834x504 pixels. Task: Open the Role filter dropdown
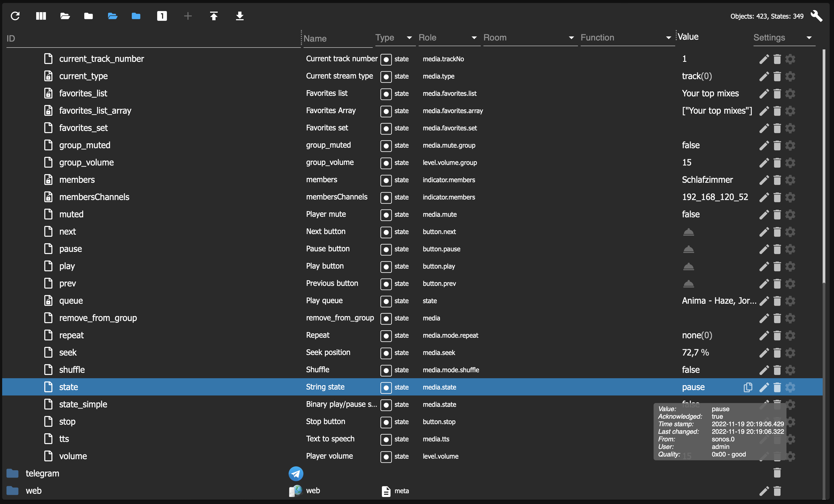449,38
